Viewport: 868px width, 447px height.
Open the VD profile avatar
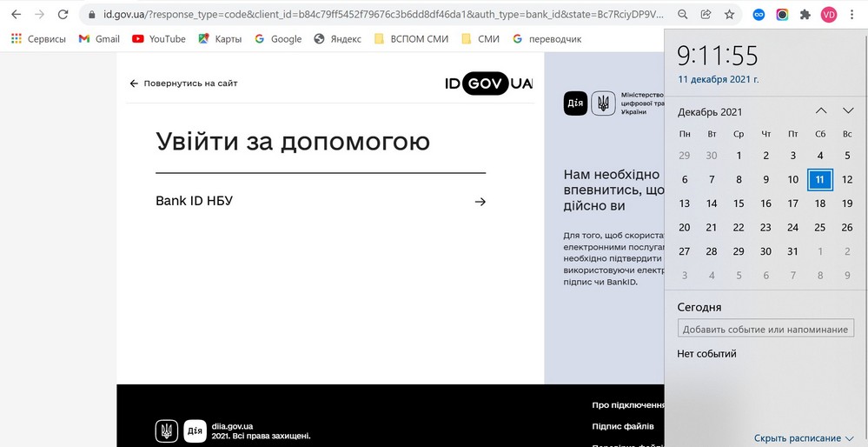pos(829,15)
